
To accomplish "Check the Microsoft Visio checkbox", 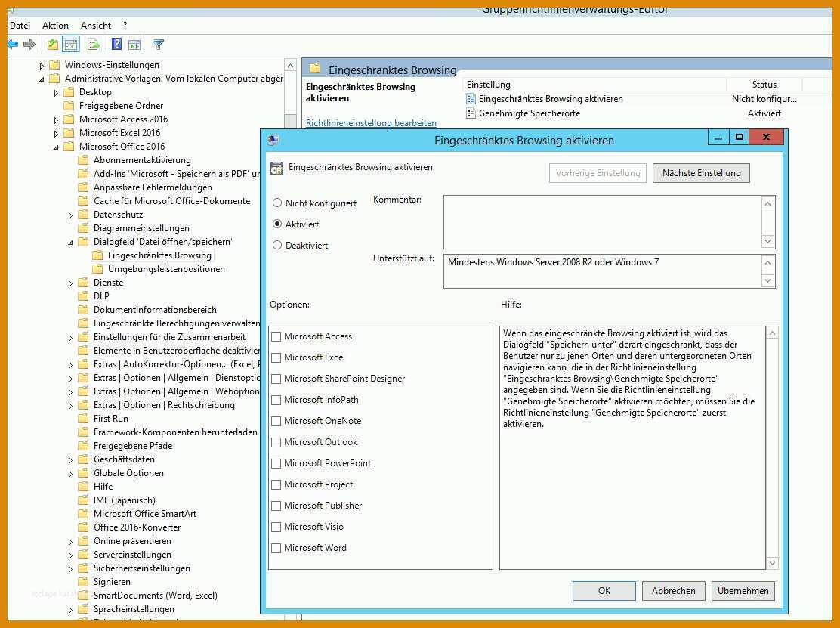I will pos(276,527).
